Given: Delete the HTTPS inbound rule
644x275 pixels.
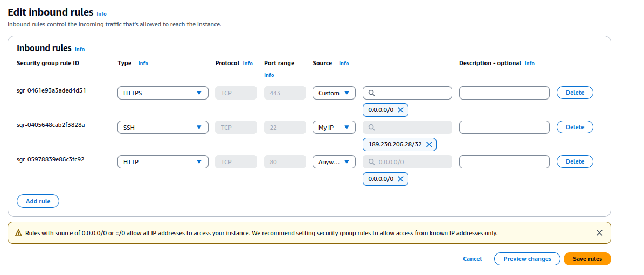Looking at the screenshot, I should 574,93.
